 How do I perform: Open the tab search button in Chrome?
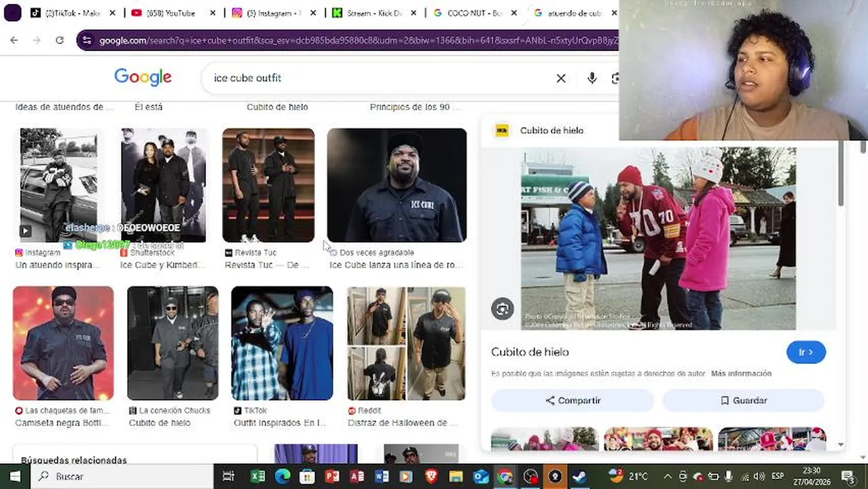coord(12,13)
